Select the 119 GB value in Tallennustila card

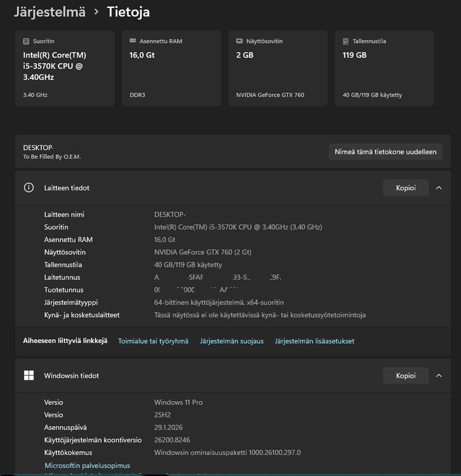354,55
